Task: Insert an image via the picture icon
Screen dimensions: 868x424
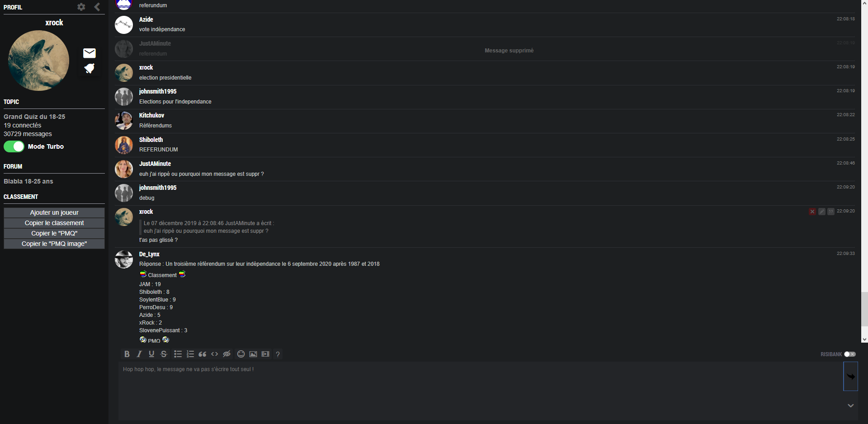Action: (x=253, y=354)
